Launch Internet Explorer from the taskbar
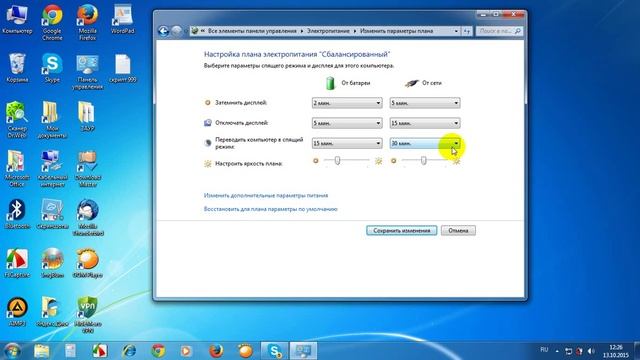Viewport: 640px width, 360px height. 129,351
